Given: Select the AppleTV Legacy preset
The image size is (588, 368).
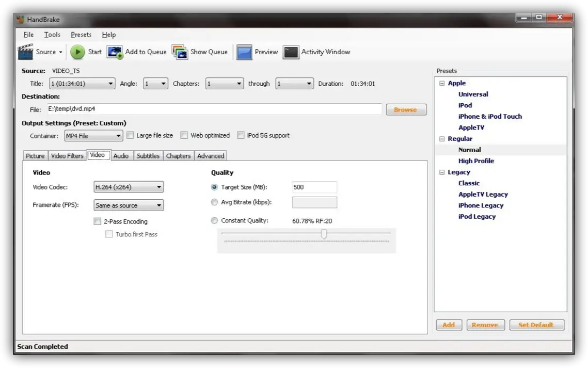Looking at the screenshot, I should tap(483, 195).
